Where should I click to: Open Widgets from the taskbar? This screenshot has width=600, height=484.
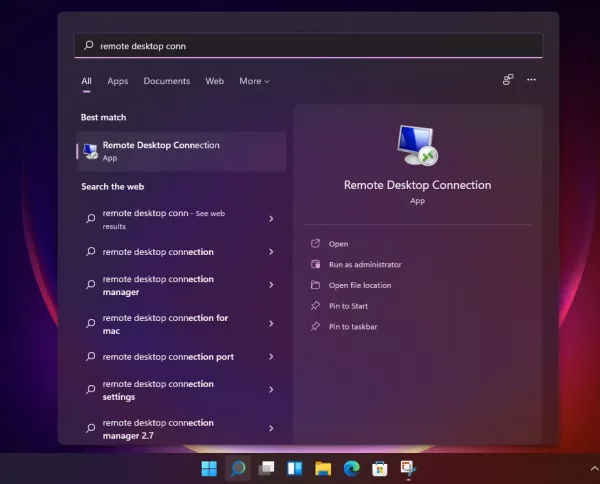(x=295, y=468)
